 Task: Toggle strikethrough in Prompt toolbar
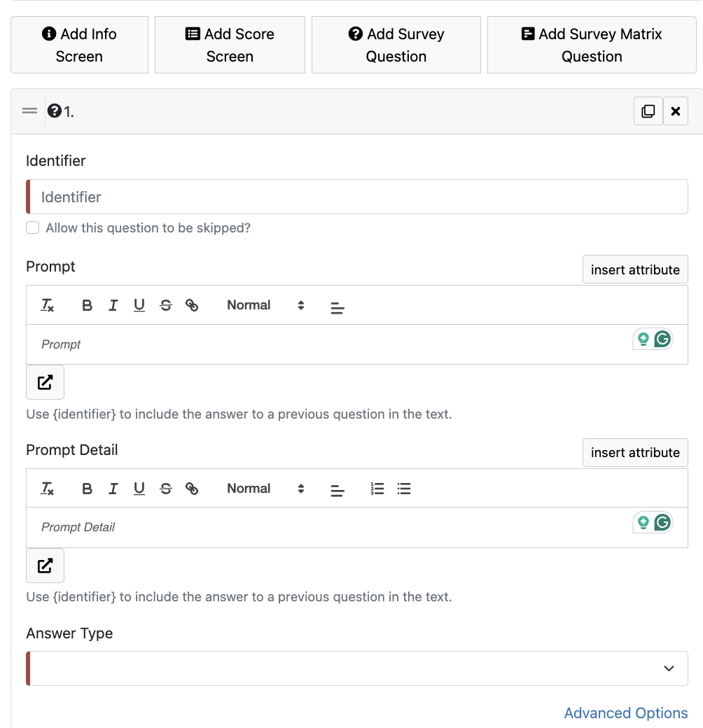166,305
